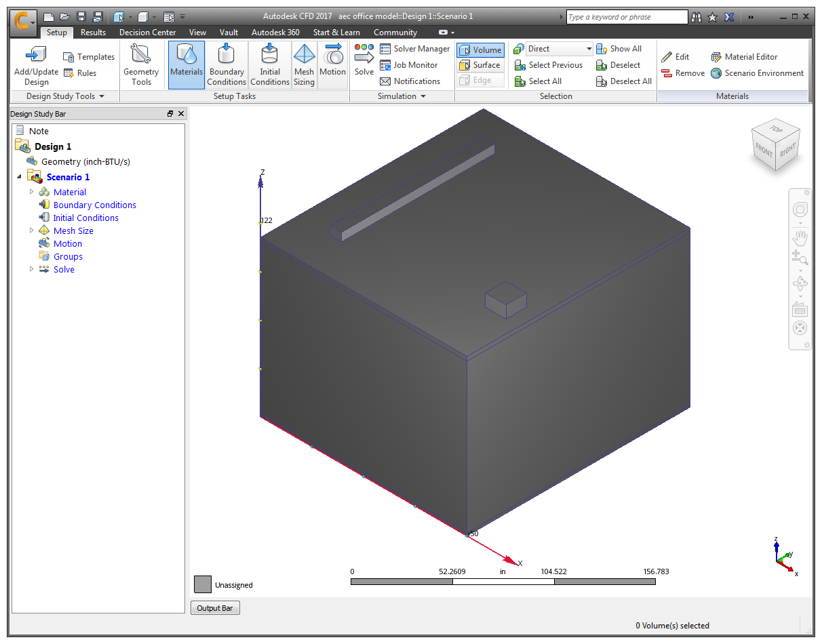This screenshot has width=822, height=644.
Task: Open Geometry Tools
Action: 141,66
